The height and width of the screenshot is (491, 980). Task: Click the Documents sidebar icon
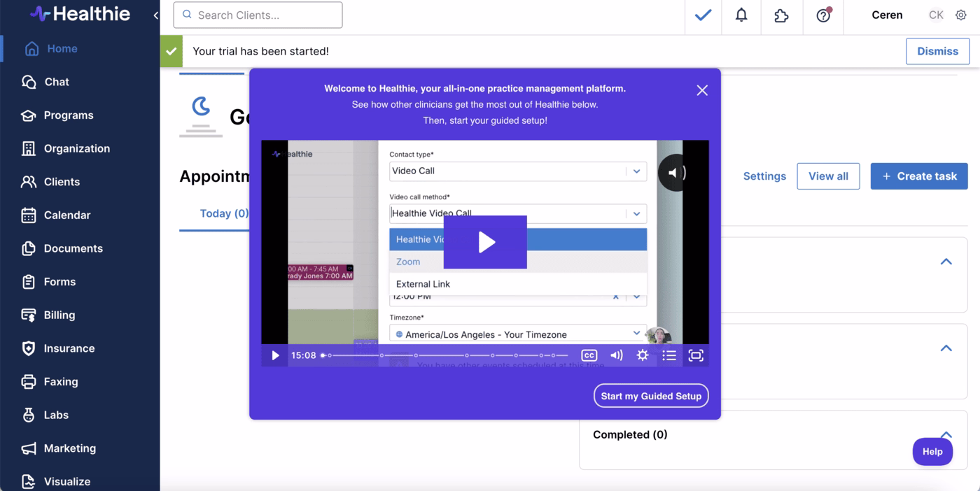tap(29, 248)
